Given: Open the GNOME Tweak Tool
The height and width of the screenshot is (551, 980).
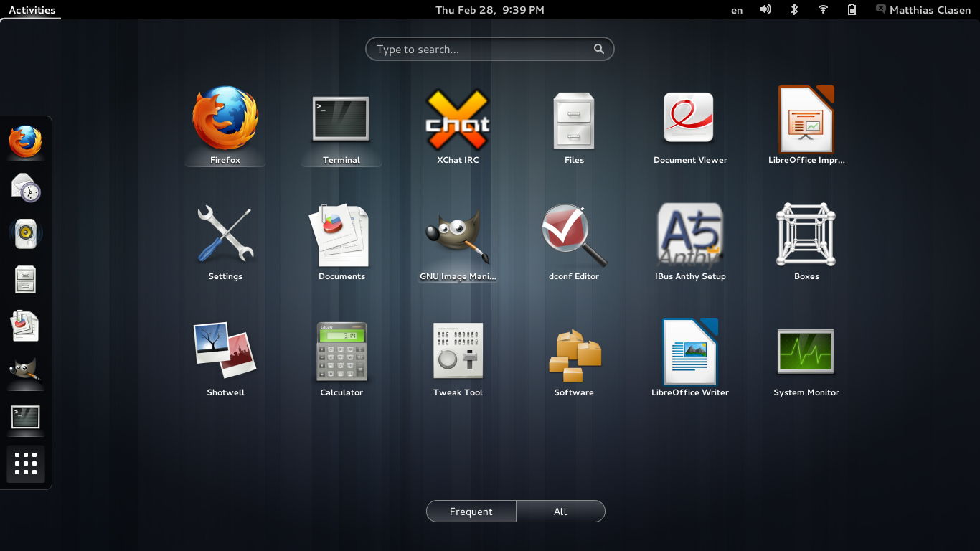Looking at the screenshot, I should tap(458, 352).
